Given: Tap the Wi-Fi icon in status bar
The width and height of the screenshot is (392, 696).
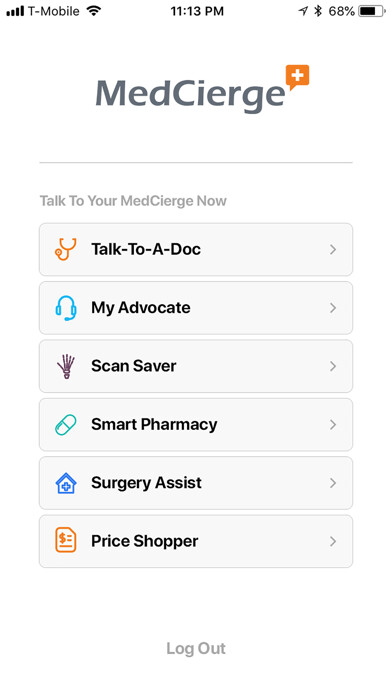Looking at the screenshot, I should (x=93, y=11).
